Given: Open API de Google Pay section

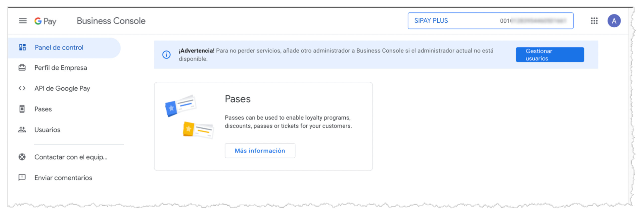Looking at the screenshot, I should (62, 88).
